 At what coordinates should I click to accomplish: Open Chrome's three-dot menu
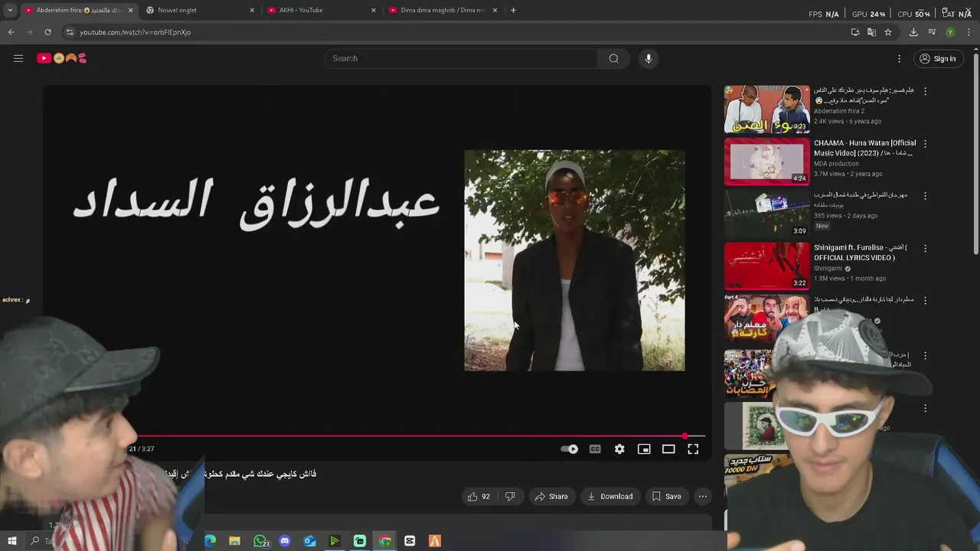tap(969, 32)
